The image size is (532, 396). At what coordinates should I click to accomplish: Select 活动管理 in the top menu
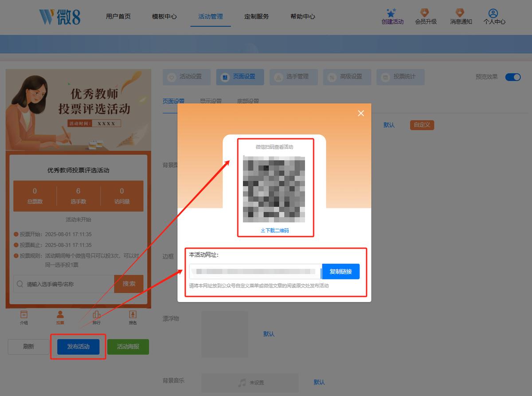click(211, 16)
